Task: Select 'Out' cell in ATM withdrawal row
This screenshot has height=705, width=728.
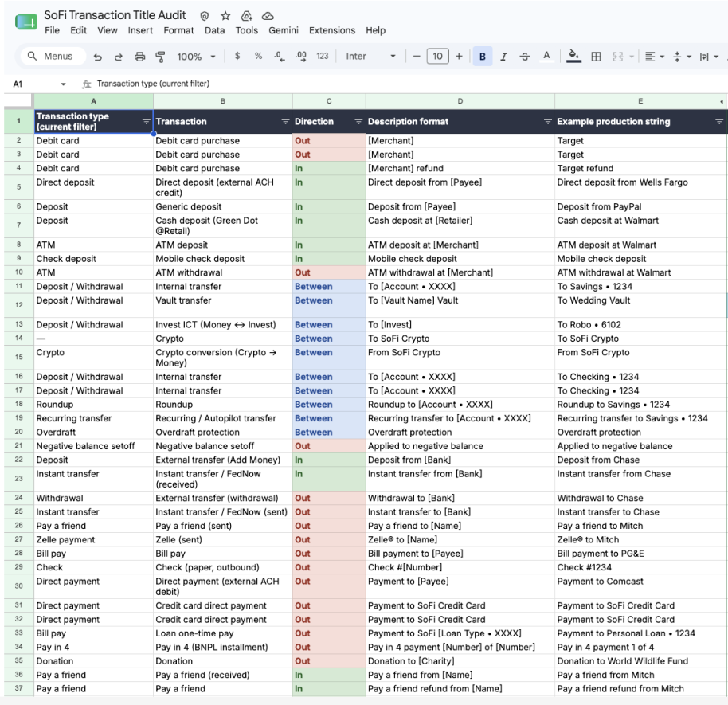Action: pyautogui.click(x=329, y=272)
